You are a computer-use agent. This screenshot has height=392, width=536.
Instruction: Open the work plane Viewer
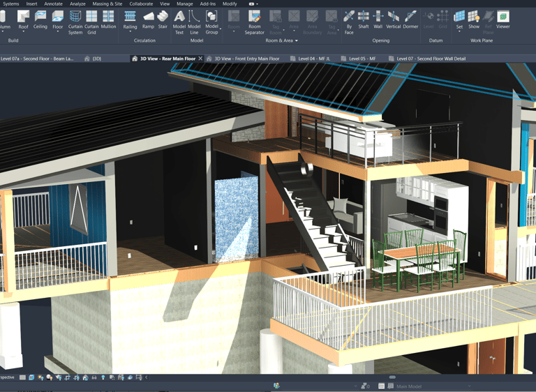click(502, 20)
